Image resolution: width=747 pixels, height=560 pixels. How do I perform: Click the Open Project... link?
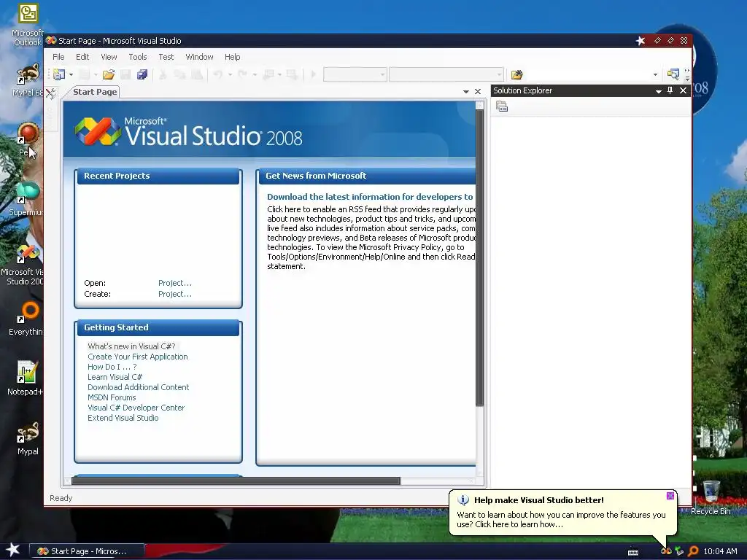(x=175, y=283)
